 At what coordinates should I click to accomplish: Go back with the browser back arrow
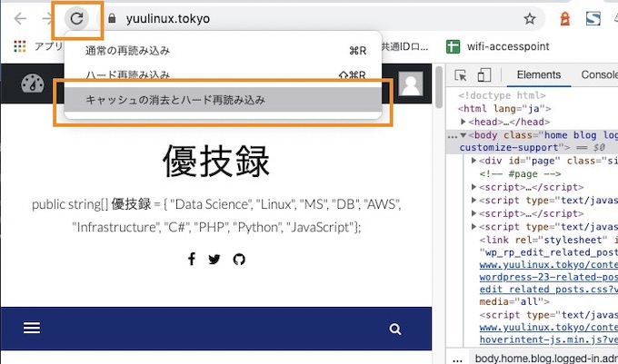(x=20, y=18)
